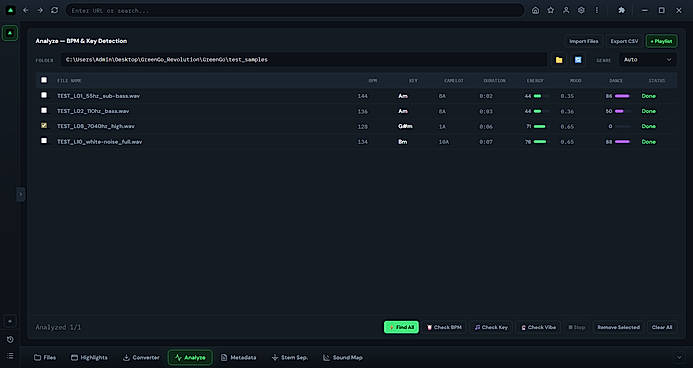The width and height of the screenshot is (693, 368).
Task: Click the 144 BPM value
Action: 362,96
